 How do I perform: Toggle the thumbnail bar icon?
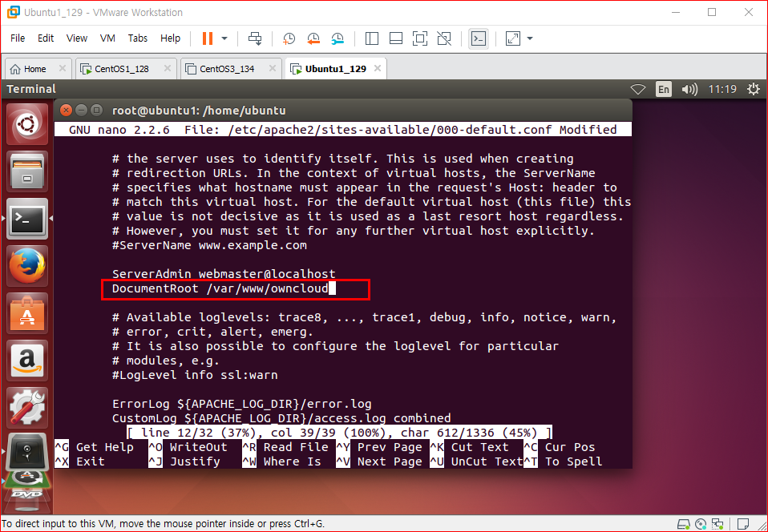pyautogui.click(x=396, y=38)
